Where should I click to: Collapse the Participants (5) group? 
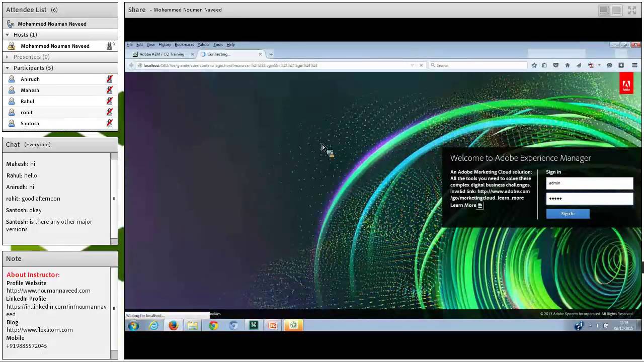click(x=7, y=68)
